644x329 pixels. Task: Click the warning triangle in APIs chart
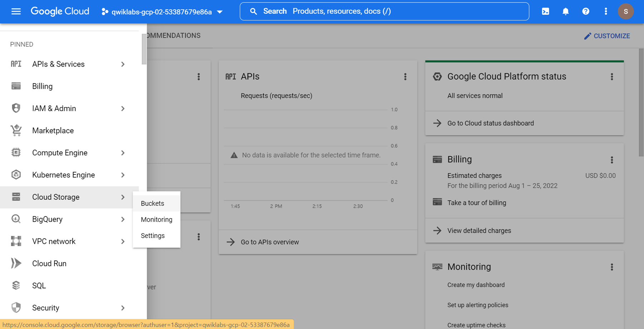[x=234, y=155]
